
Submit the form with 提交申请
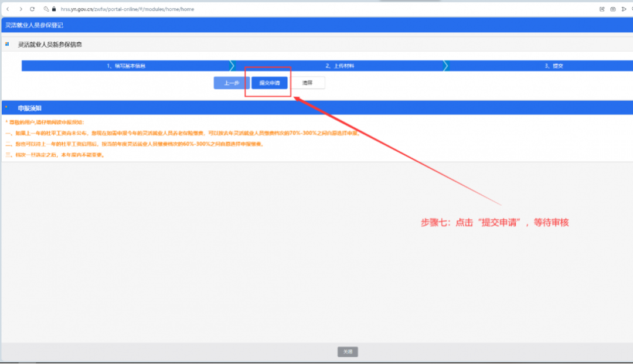coord(270,83)
